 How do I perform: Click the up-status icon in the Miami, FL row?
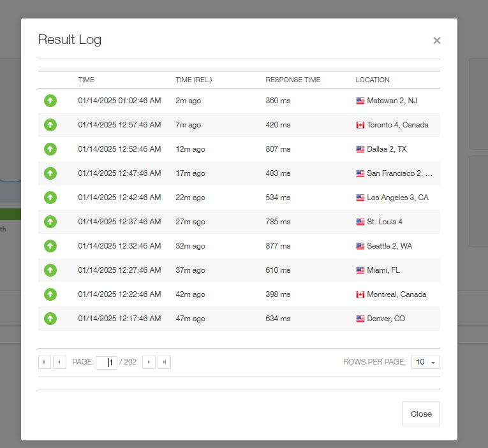(50, 270)
